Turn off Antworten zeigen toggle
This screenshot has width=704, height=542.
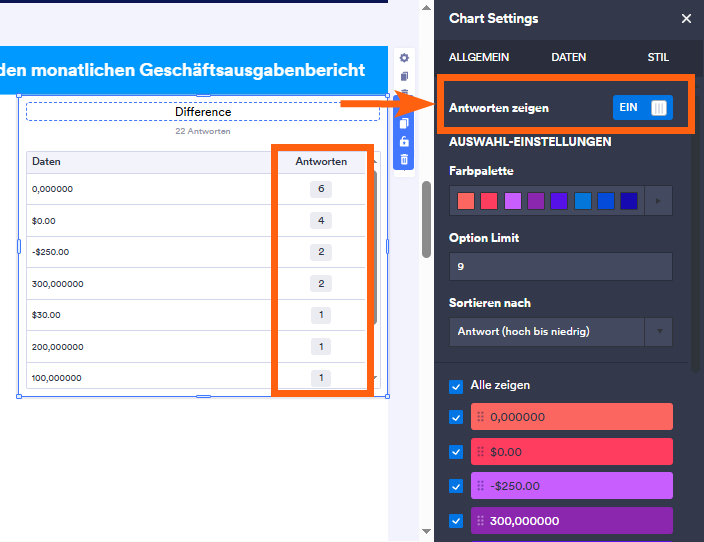click(x=642, y=108)
